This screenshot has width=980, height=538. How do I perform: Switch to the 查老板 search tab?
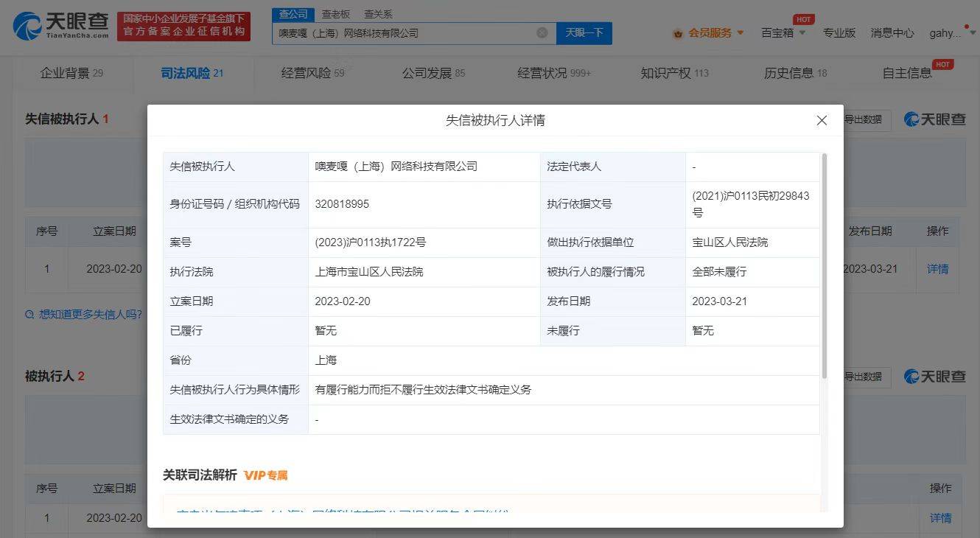[336, 14]
